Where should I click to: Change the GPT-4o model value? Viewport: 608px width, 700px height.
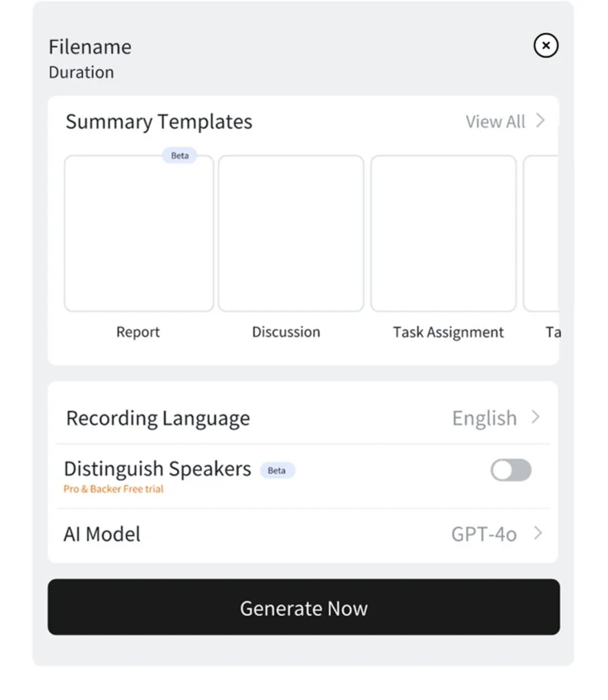484,534
